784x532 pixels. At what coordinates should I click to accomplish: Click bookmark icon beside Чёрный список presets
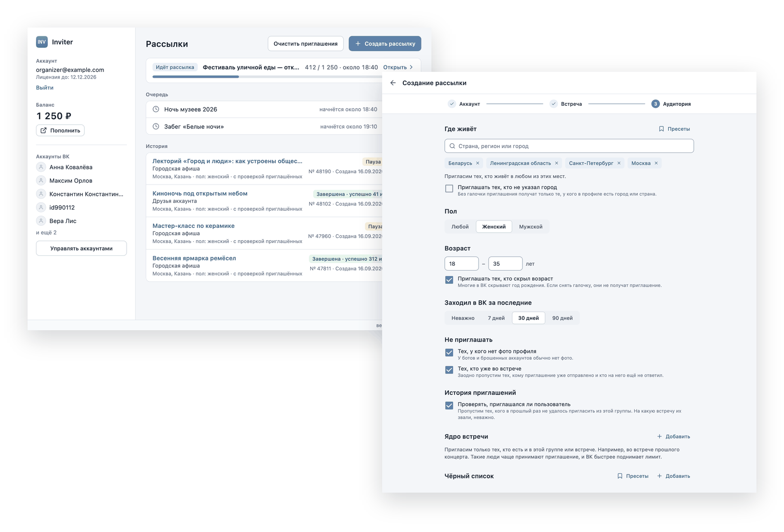(x=620, y=476)
